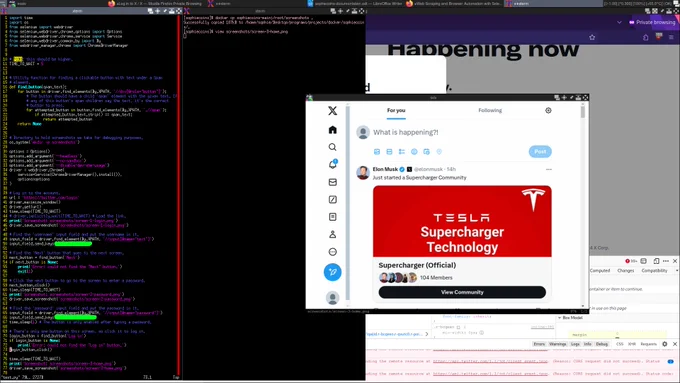Switch to the Following tab

point(490,111)
